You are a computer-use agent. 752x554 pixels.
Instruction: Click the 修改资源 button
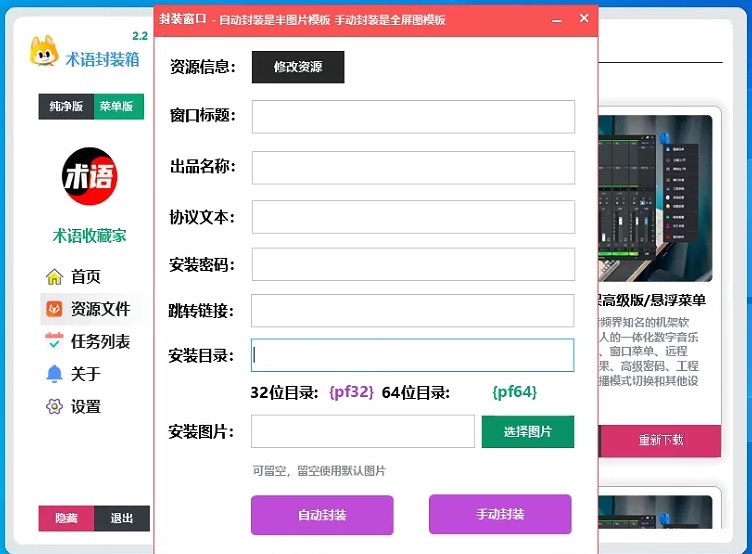[298, 67]
